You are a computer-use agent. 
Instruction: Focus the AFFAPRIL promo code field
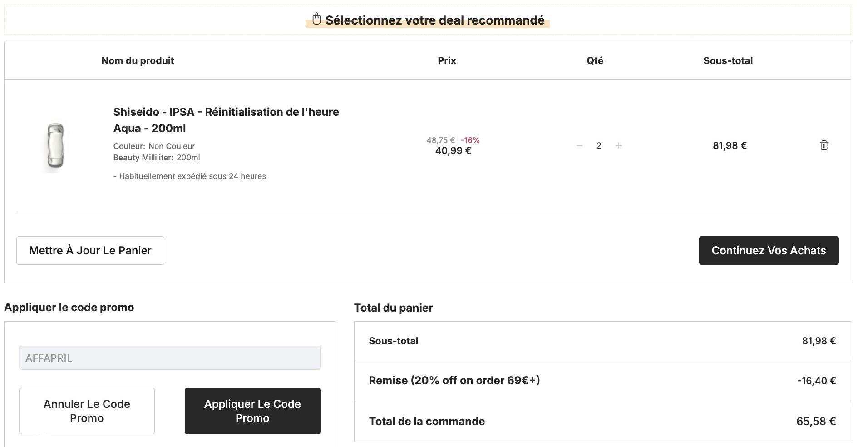coord(169,358)
